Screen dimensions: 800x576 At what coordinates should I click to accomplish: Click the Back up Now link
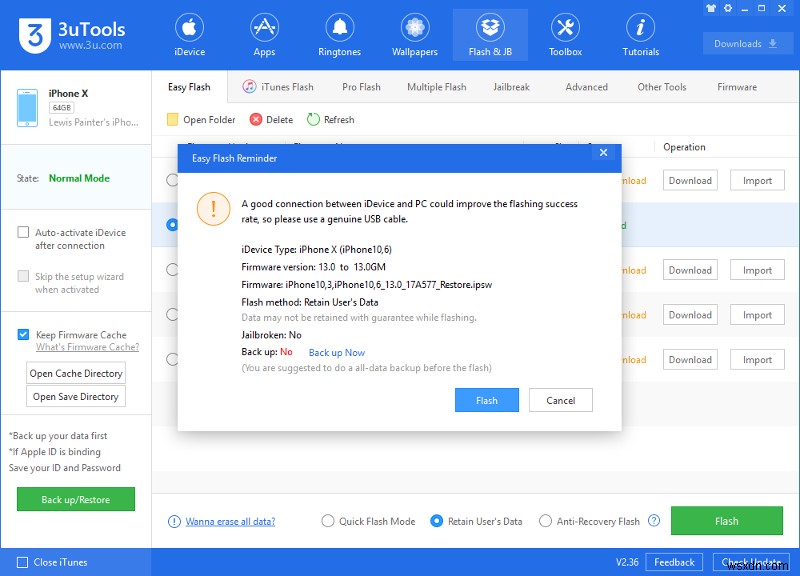pyautogui.click(x=337, y=353)
